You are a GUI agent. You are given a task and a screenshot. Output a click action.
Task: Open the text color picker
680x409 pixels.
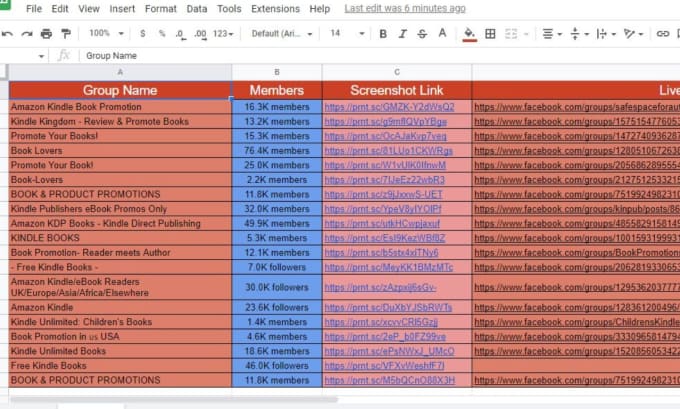tap(442, 33)
